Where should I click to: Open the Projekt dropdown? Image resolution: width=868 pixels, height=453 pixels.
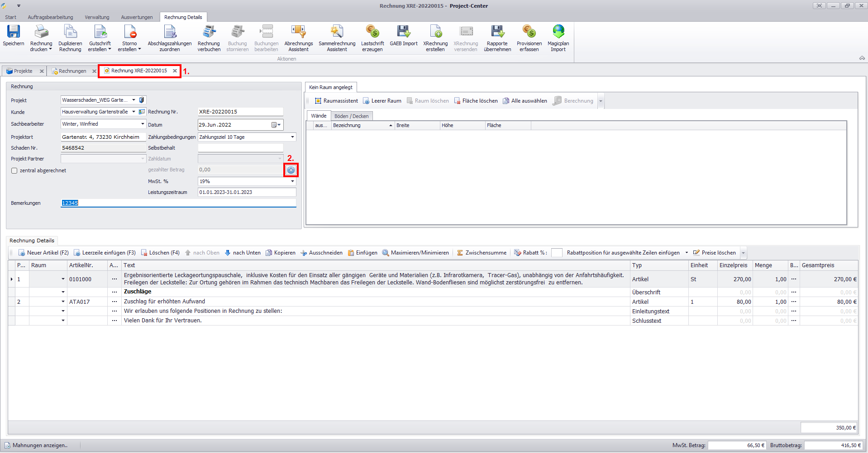pos(134,100)
